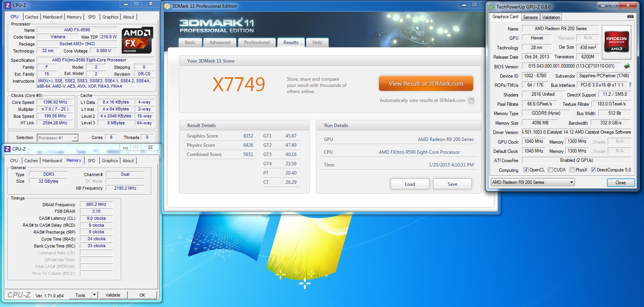Click the DRAM Frequency value 665.2 MHz

point(96,204)
